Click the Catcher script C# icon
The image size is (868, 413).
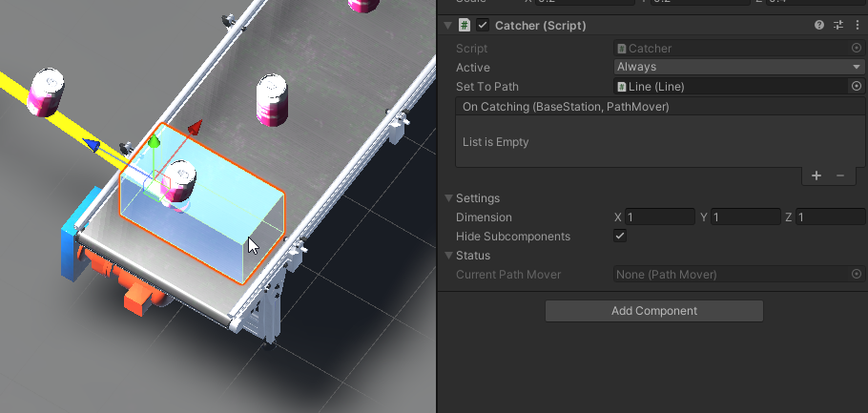(465, 26)
